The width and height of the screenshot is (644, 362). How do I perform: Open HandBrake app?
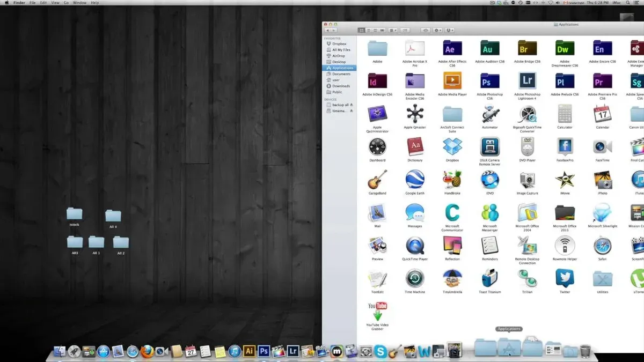452,180
